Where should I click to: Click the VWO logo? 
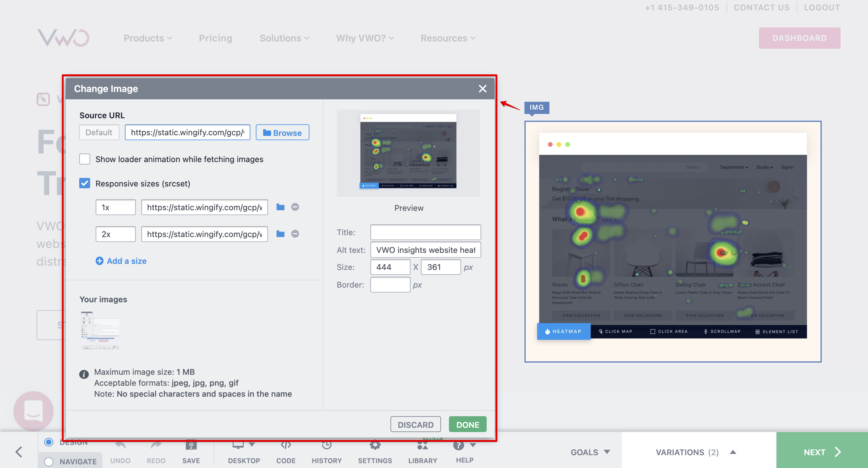(63, 38)
